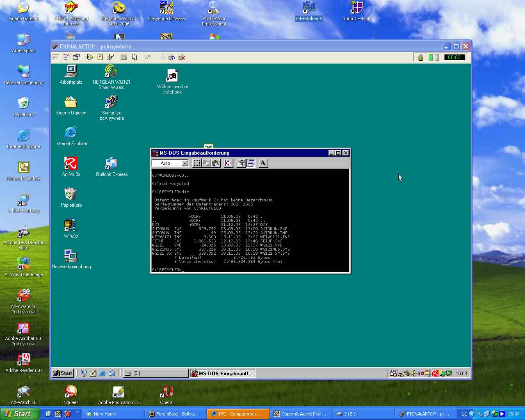Click host Windows XP Start button

20,414
